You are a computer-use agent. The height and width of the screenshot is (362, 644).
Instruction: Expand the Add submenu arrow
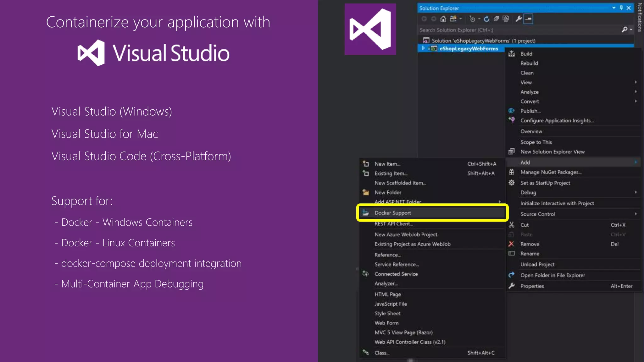click(636, 162)
